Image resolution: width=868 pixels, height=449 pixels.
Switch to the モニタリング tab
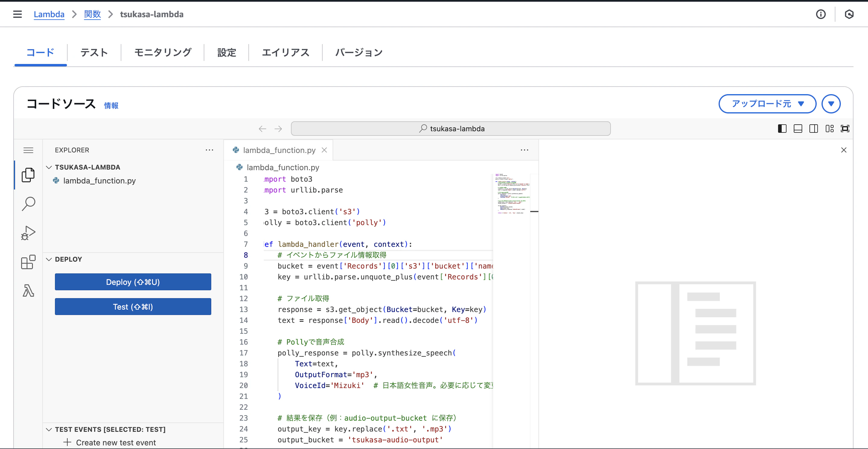pos(163,53)
